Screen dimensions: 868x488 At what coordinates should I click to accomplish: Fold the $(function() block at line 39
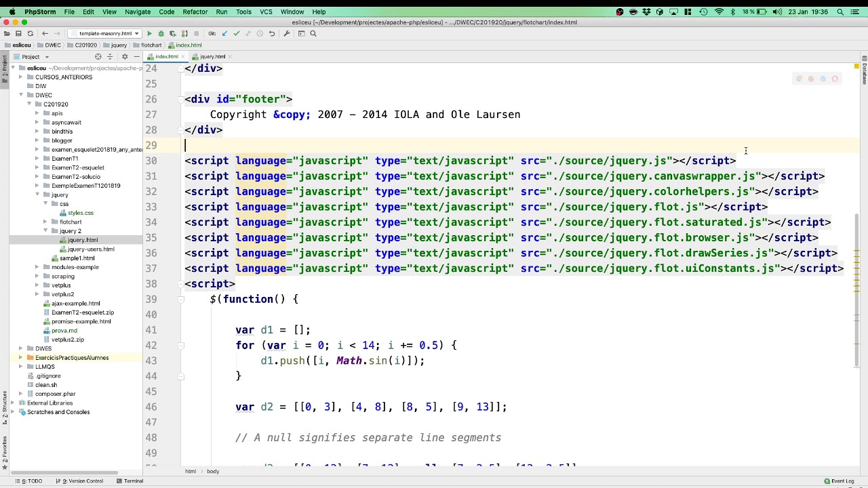181,299
